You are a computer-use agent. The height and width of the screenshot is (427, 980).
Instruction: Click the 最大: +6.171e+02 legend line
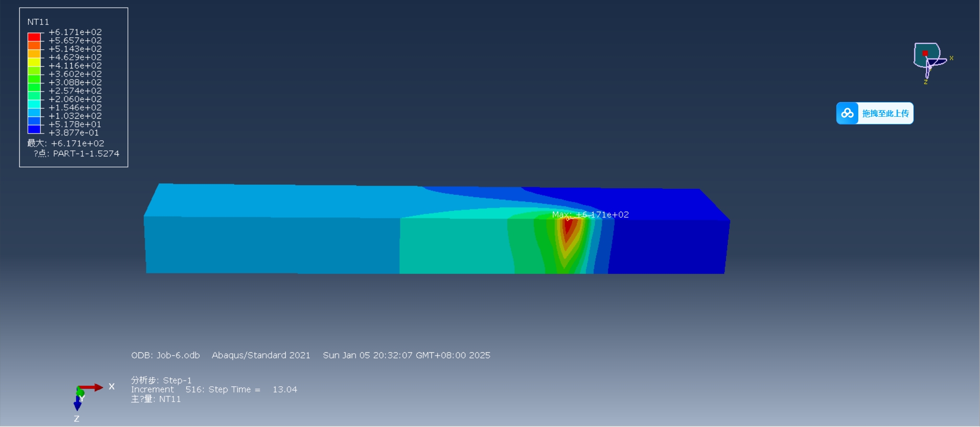66,143
